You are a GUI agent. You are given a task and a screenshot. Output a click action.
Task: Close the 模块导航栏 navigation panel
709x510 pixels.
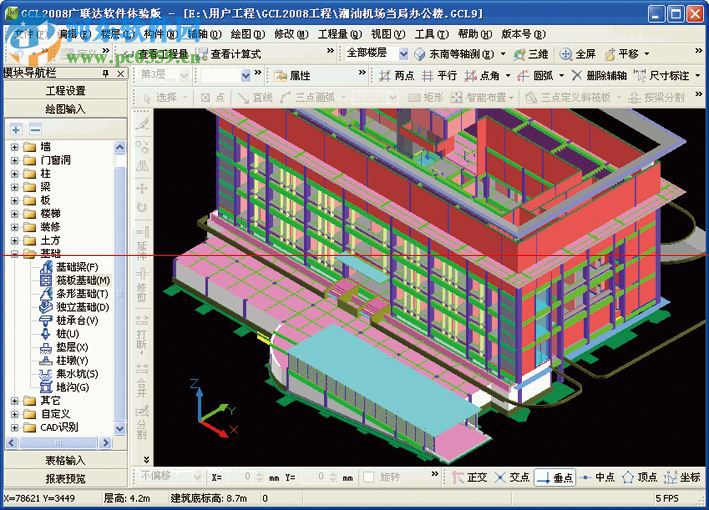(x=121, y=74)
